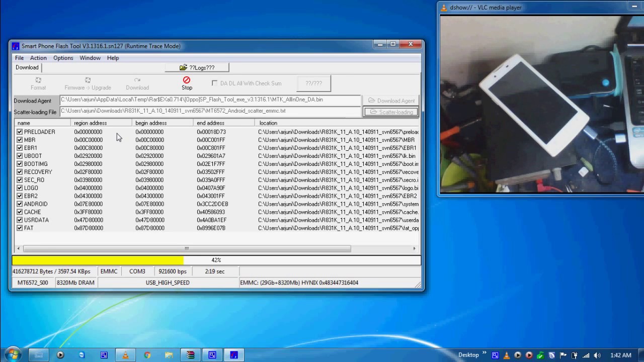Click the Scatter-loading File path field
Screen dimensions: 644x362
click(210, 111)
